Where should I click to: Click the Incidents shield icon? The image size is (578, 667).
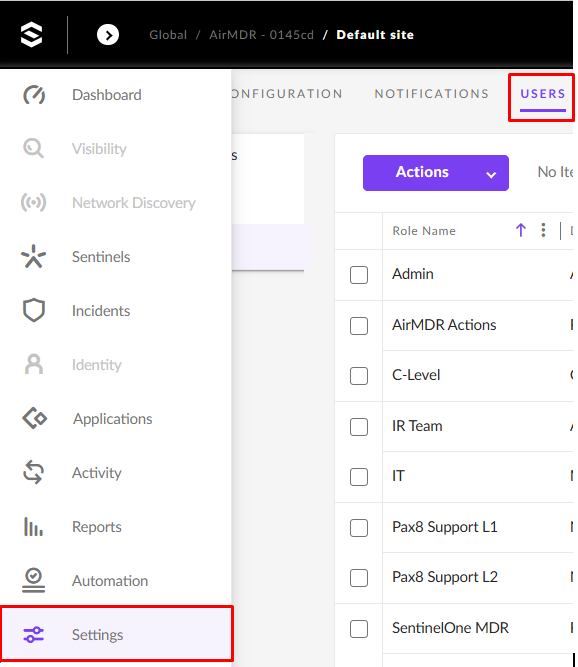[x=34, y=311]
